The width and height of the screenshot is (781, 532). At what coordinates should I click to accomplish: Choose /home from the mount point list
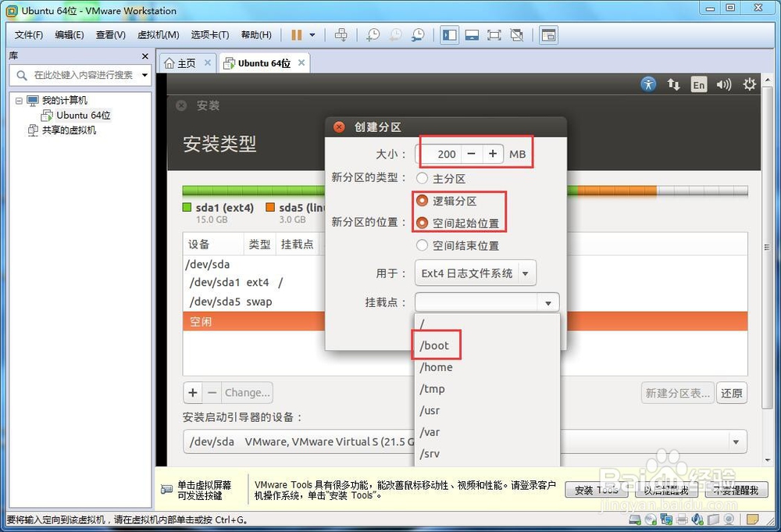point(487,367)
